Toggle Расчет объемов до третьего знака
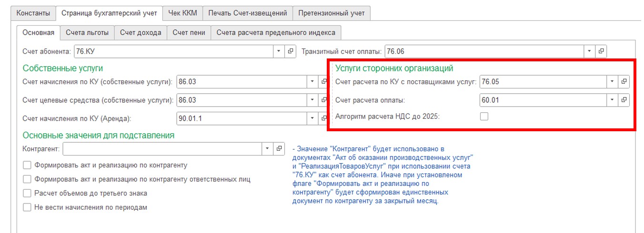The width and height of the screenshot is (644, 233). (x=27, y=194)
